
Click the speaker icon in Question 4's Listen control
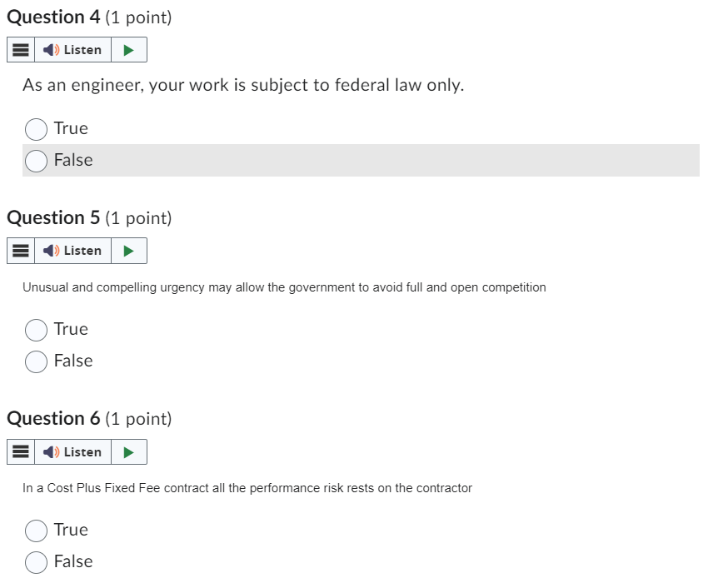[50, 49]
